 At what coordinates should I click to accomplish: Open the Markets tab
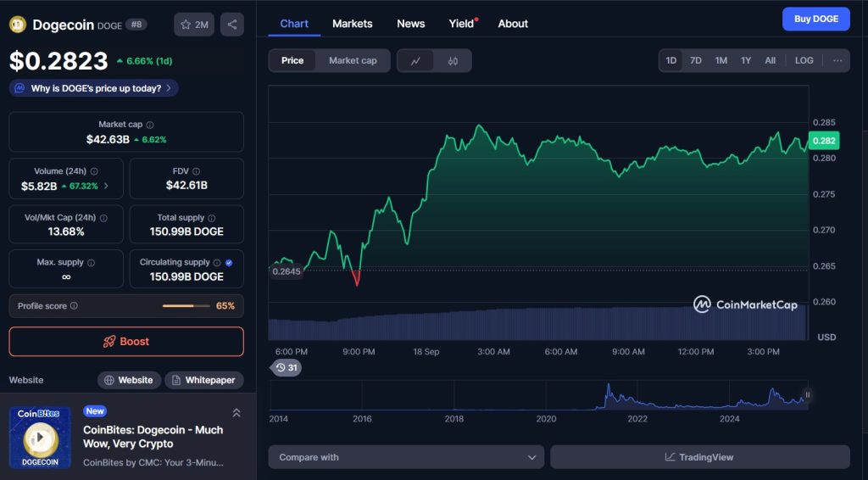coord(352,24)
